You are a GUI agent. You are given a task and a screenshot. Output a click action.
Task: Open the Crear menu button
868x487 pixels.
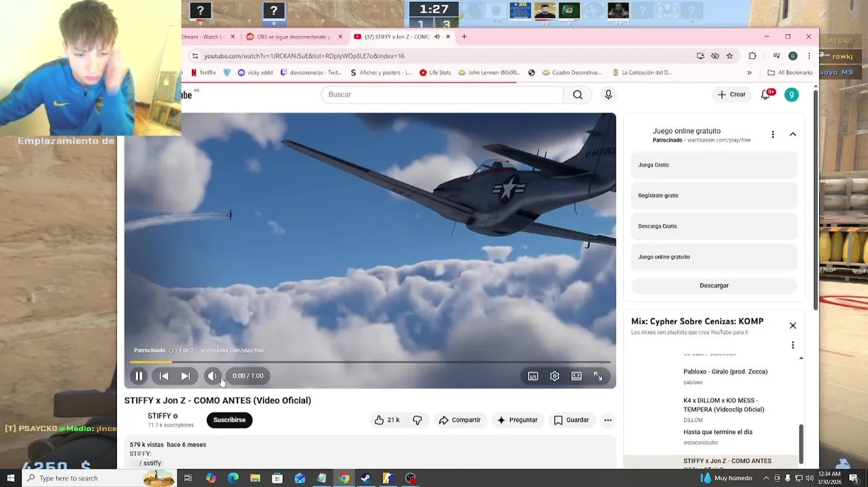tap(732, 95)
